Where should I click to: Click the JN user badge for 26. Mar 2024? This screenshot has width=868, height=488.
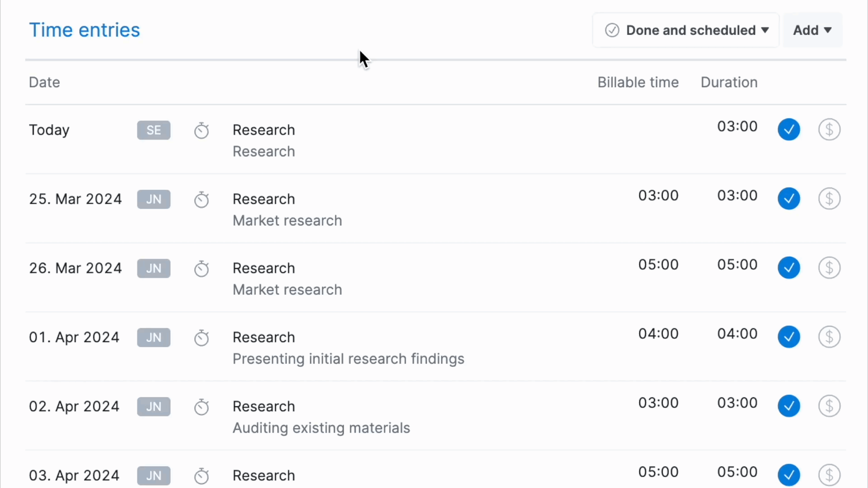(x=154, y=268)
